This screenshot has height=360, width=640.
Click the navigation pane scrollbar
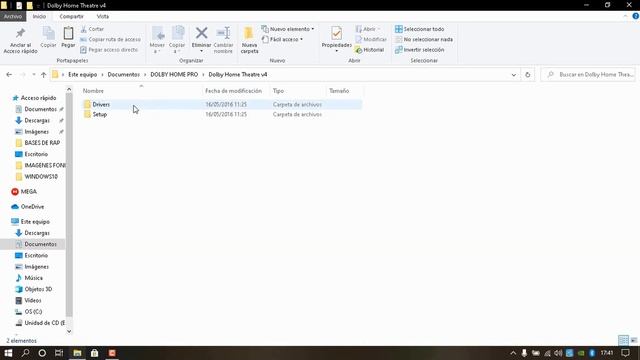tap(69, 204)
